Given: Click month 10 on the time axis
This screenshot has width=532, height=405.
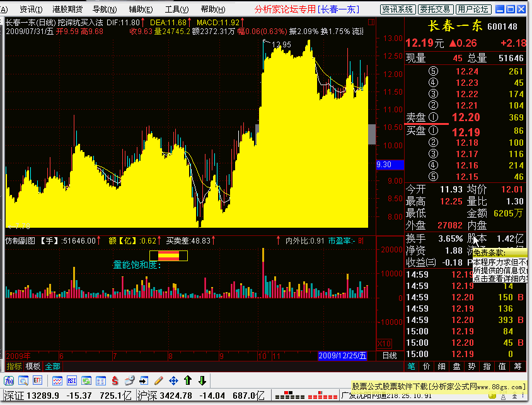Looking at the screenshot, I should coord(262,356).
